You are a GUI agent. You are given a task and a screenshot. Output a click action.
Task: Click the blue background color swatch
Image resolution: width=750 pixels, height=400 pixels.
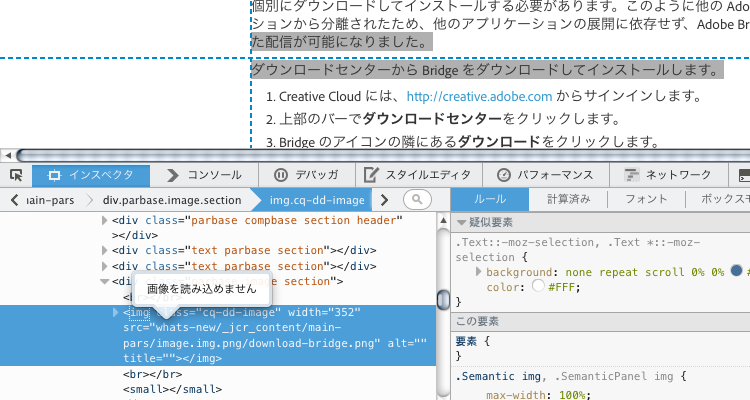736,271
